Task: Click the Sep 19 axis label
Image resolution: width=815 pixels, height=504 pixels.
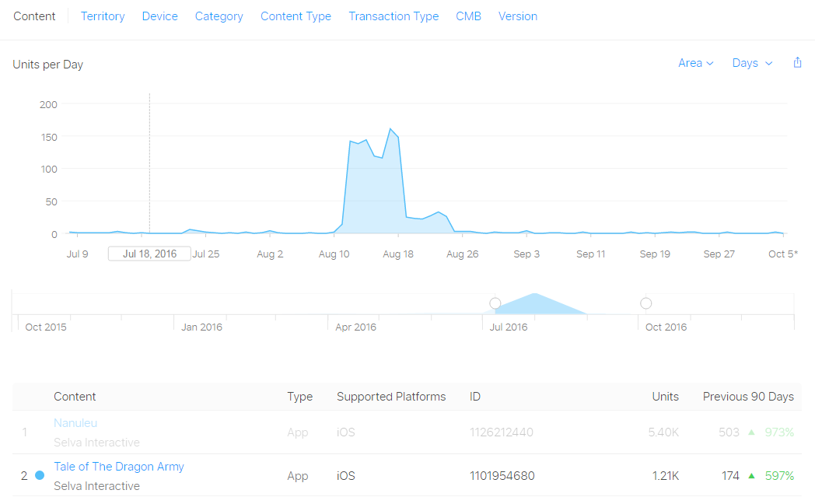Action: click(x=655, y=254)
